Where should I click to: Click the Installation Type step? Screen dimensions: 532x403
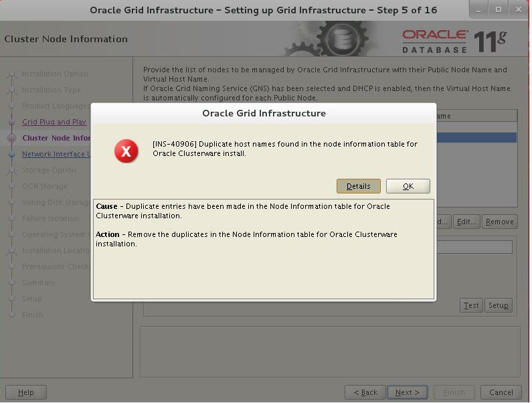52,90
